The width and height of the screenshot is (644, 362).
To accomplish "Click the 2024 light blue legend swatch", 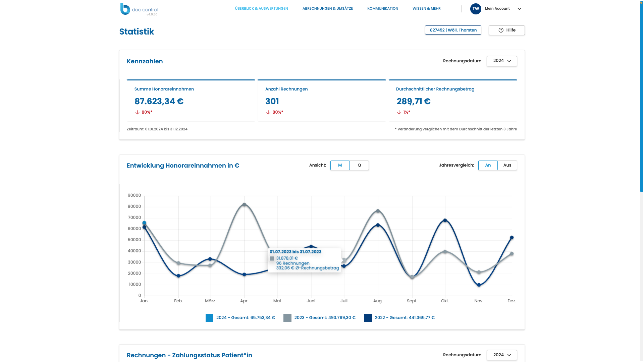I will coord(209,318).
